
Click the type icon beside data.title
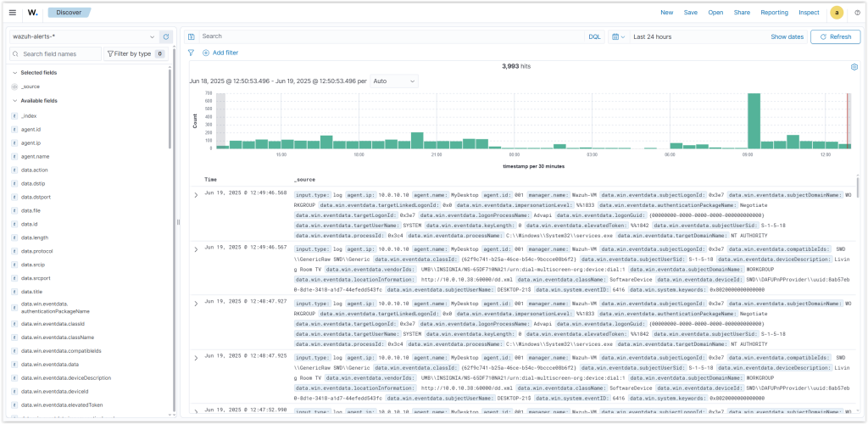(14, 292)
